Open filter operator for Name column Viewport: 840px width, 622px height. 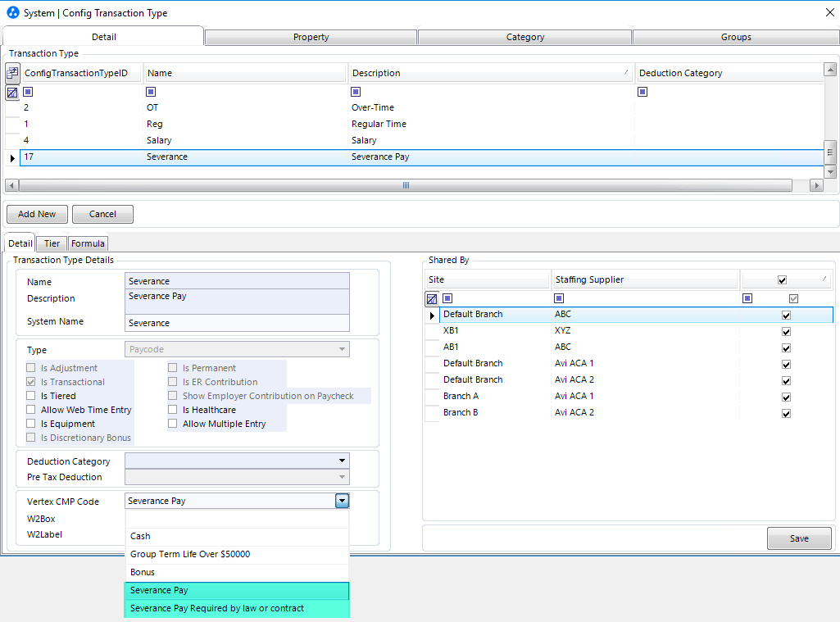(151, 92)
